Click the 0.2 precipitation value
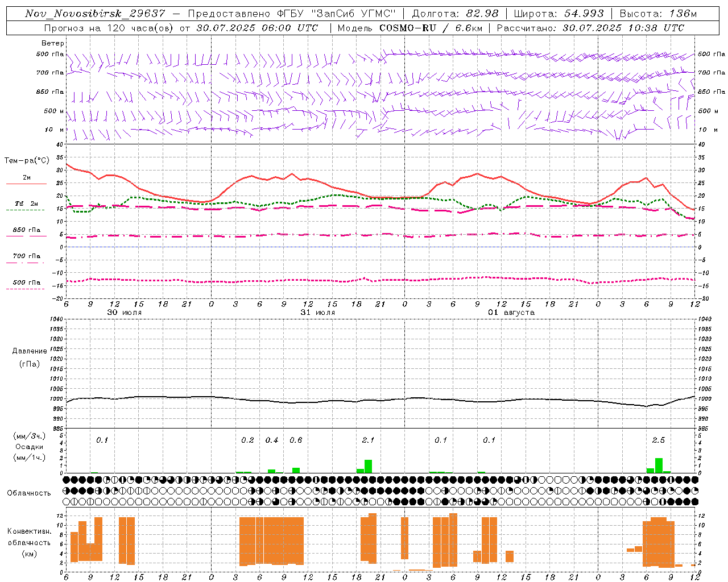The height and width of the screenshot is (582, 728). 247,440
